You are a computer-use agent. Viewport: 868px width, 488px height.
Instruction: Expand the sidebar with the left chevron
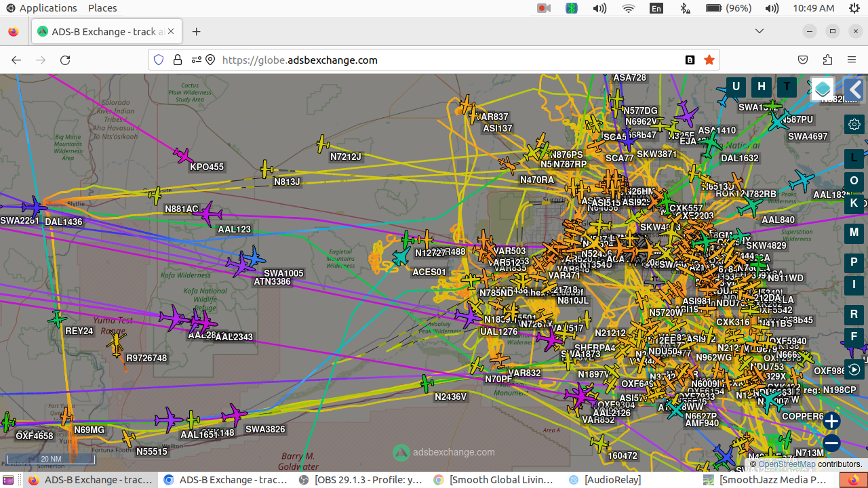[x=854, y=89]
